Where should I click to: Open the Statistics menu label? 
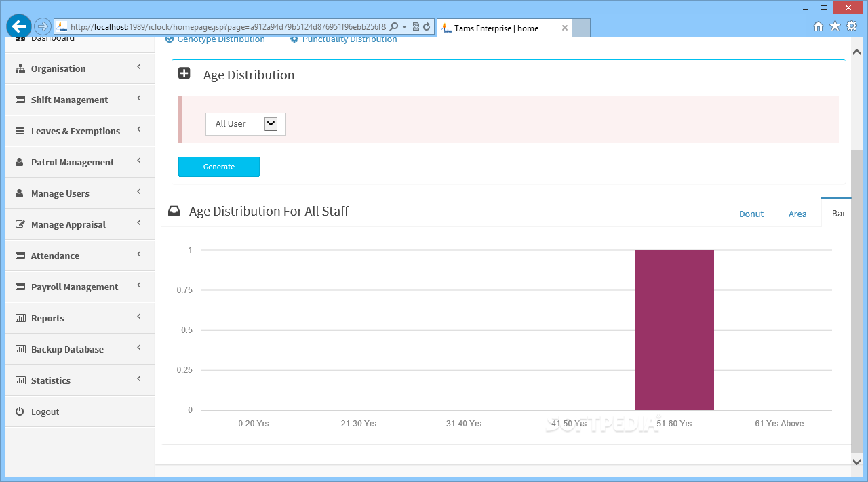point(51,380)
